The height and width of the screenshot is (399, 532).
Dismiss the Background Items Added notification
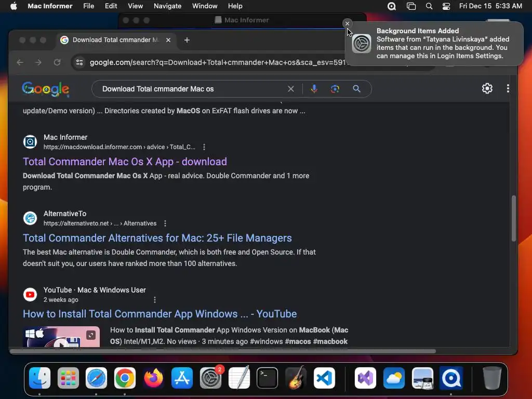coord(347,23)
